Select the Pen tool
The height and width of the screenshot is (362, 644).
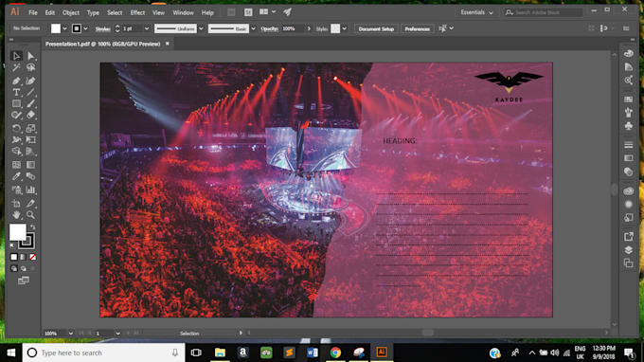(x=16, y=81)
